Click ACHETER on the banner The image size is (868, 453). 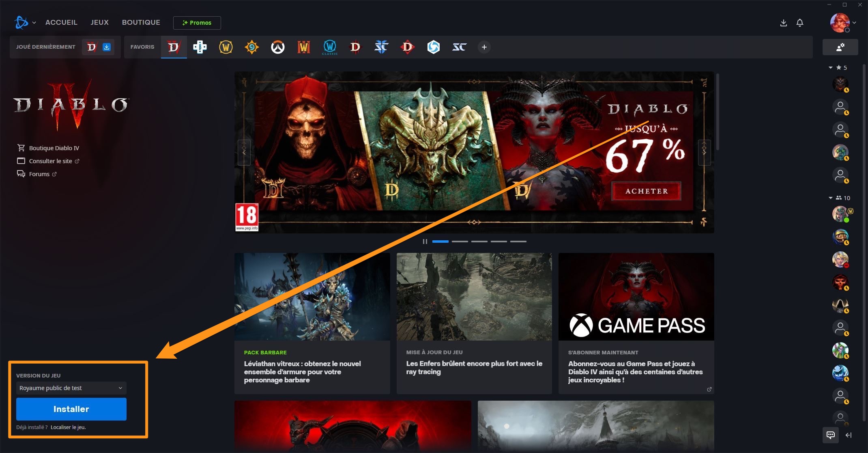tap(647, 191)
